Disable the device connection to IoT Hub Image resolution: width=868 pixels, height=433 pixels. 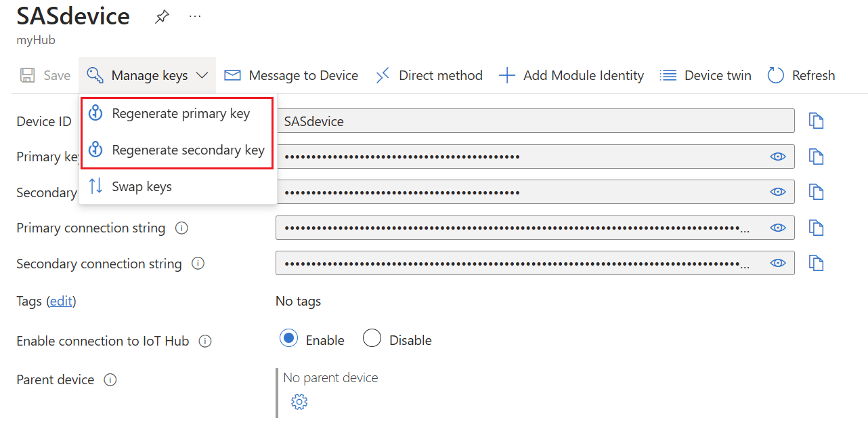tap(372, 338)
